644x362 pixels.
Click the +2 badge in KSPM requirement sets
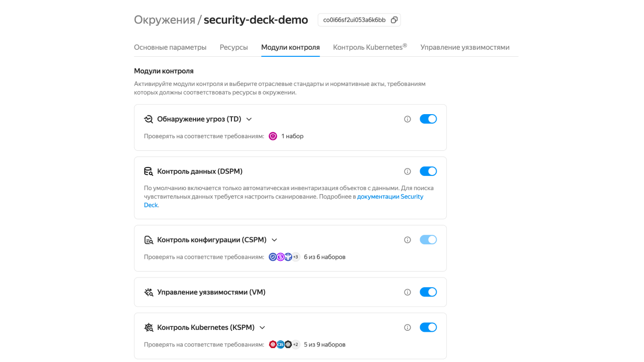tap(296, 344)
